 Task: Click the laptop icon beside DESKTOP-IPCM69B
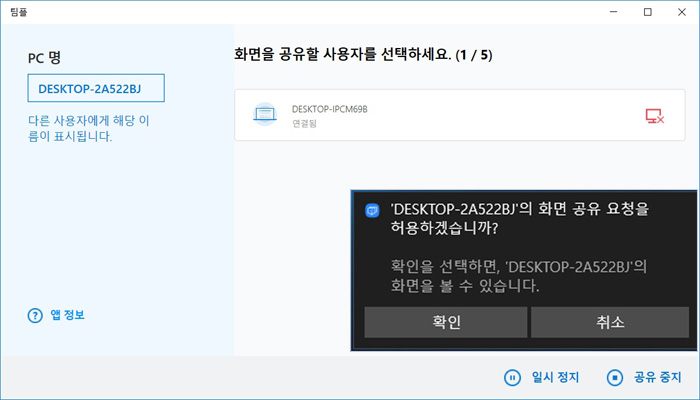[263, 115]
